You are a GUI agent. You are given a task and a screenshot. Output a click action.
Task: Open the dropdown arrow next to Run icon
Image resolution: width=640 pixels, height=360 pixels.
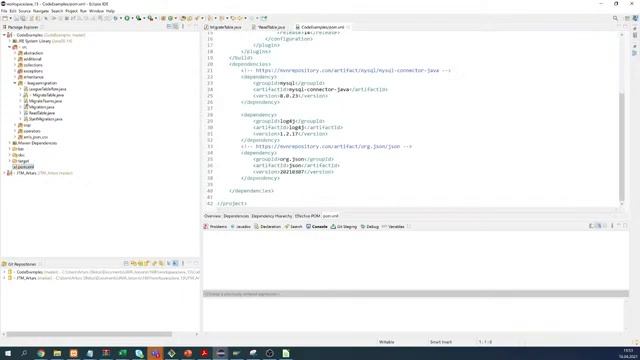(132, 18)
